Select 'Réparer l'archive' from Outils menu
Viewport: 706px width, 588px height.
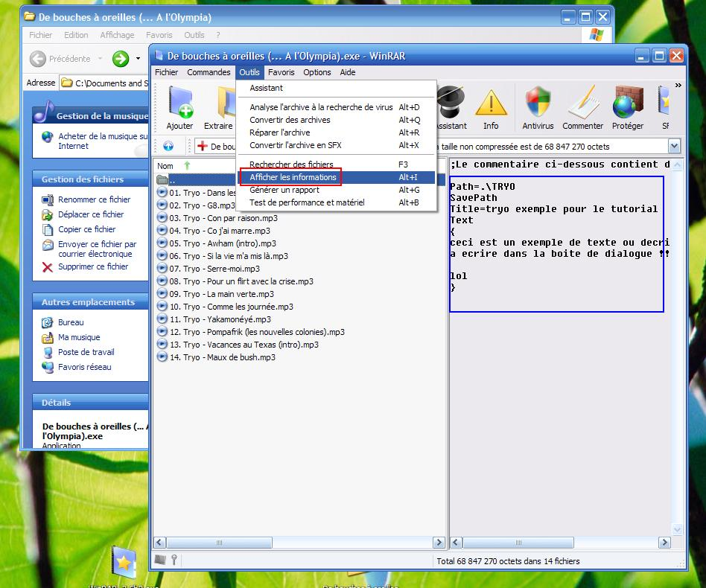click(279, 132)
